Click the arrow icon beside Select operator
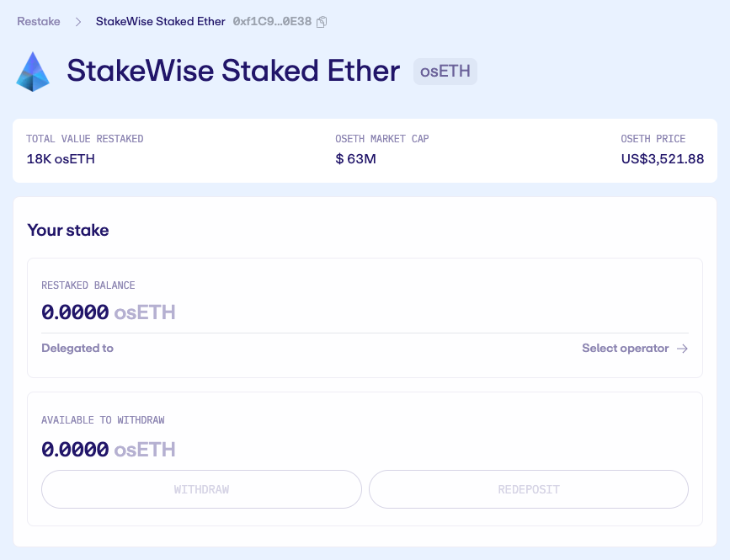Screen dimensions: 730x560 click(x=682, y=349)
